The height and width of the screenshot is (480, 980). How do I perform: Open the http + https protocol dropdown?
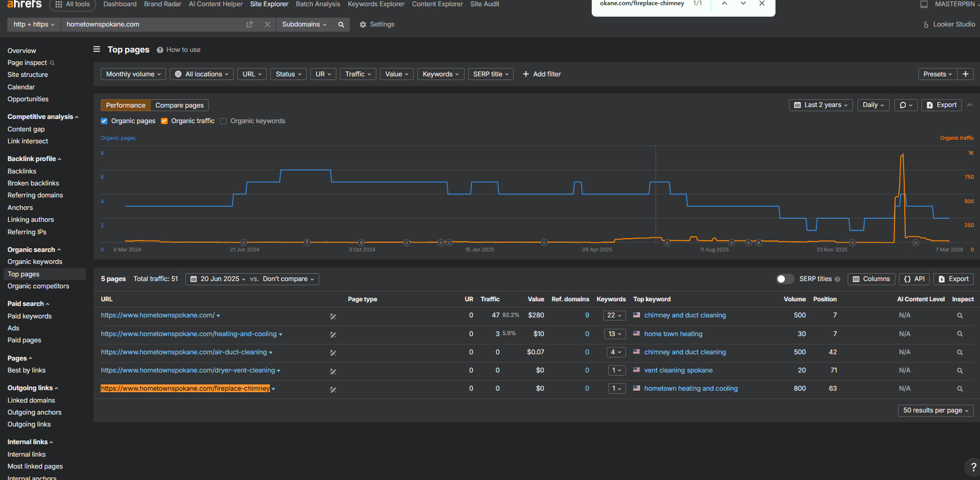click(x=34, y=24)
